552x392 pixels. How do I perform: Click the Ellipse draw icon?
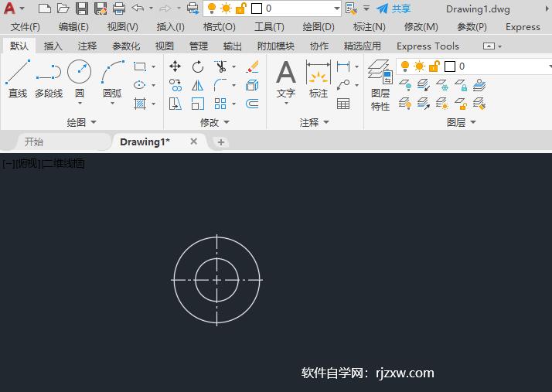pos(140,85)
